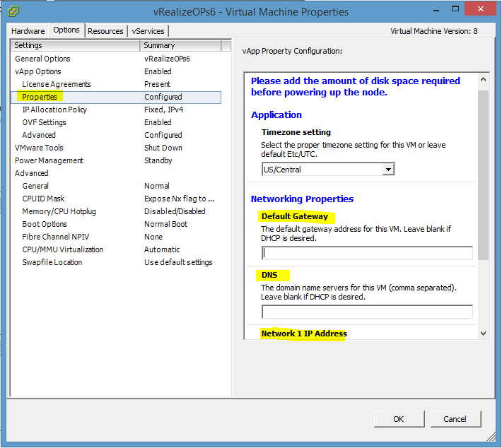Minimize the Virtual Machine Properties window

pyautogui.click(x=436, y=10)
